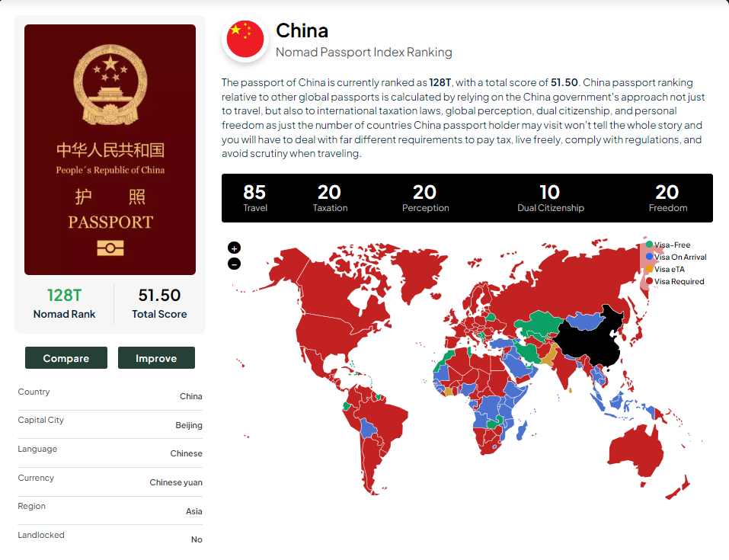
Task: Click the Nomad Rank label
Action: point(64,314)
